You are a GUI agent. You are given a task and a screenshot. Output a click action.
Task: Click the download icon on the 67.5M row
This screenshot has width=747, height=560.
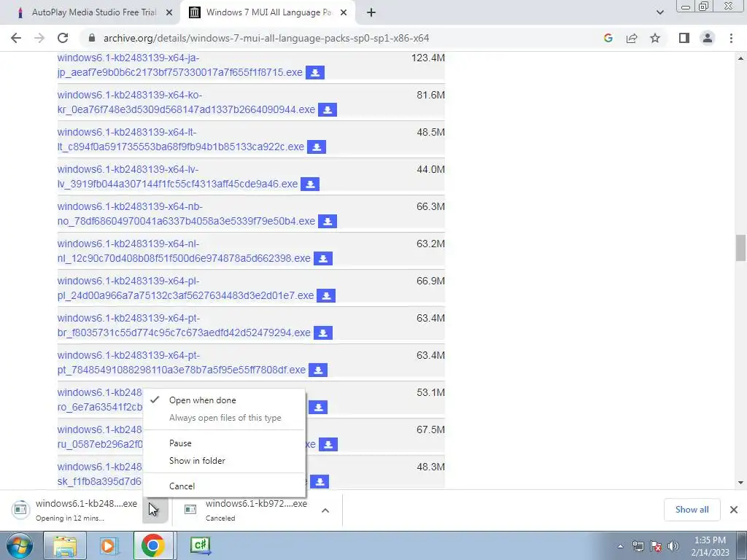tap(328, 444)
